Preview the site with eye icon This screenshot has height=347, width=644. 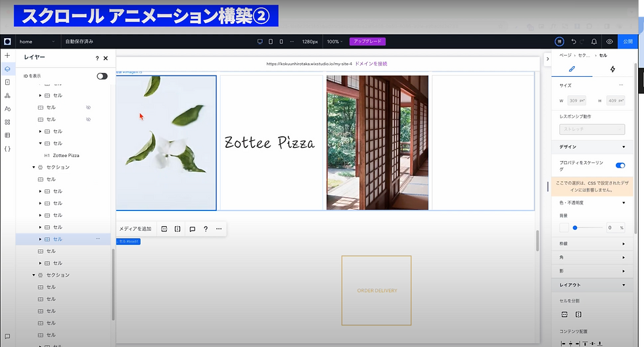click(x=610, y=41)
